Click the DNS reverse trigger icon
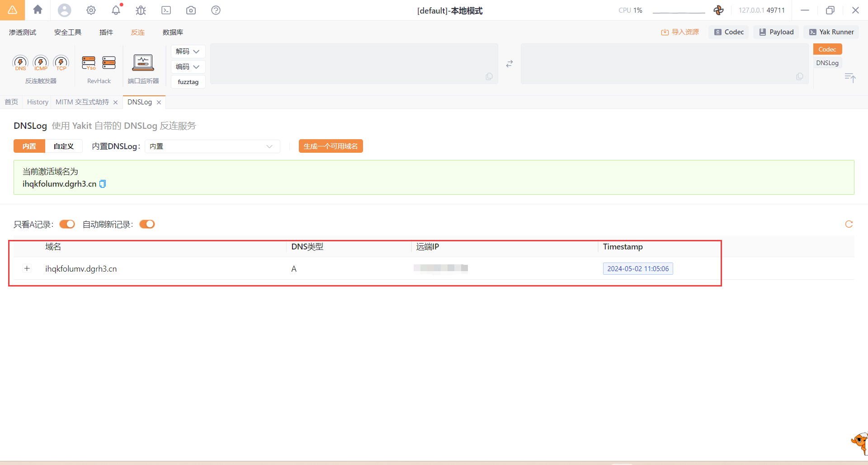 coord(20,63)
